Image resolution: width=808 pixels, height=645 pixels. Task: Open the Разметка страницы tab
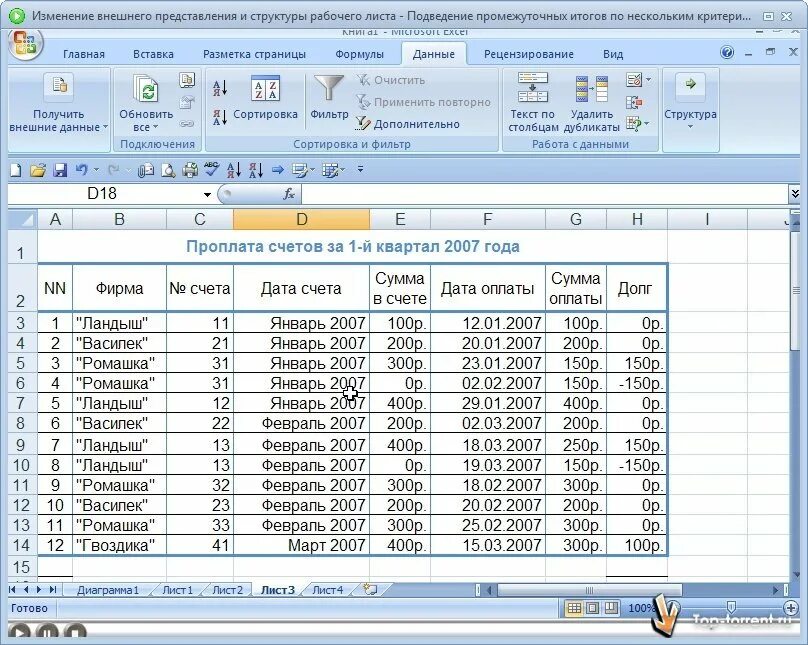coord(254,54)
